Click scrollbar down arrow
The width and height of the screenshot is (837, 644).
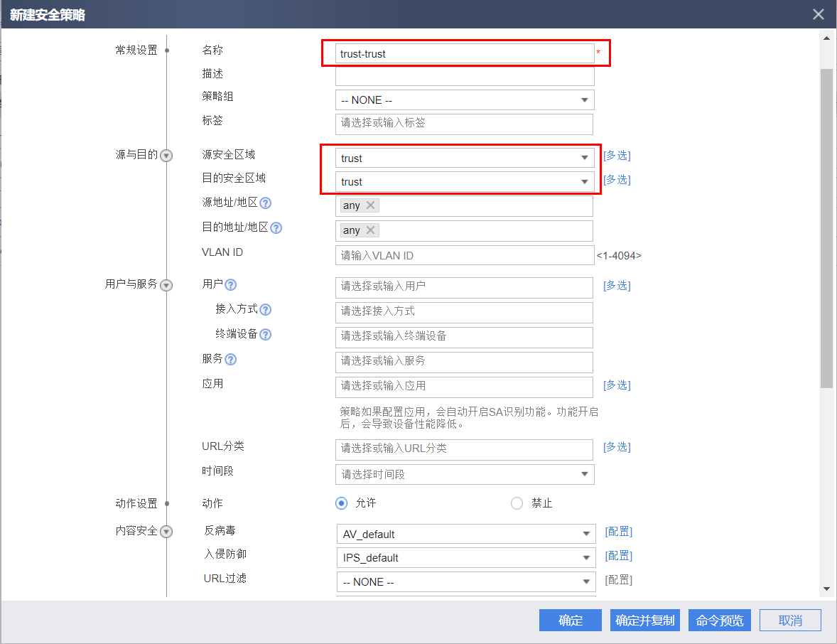click(x=826, y=589)
